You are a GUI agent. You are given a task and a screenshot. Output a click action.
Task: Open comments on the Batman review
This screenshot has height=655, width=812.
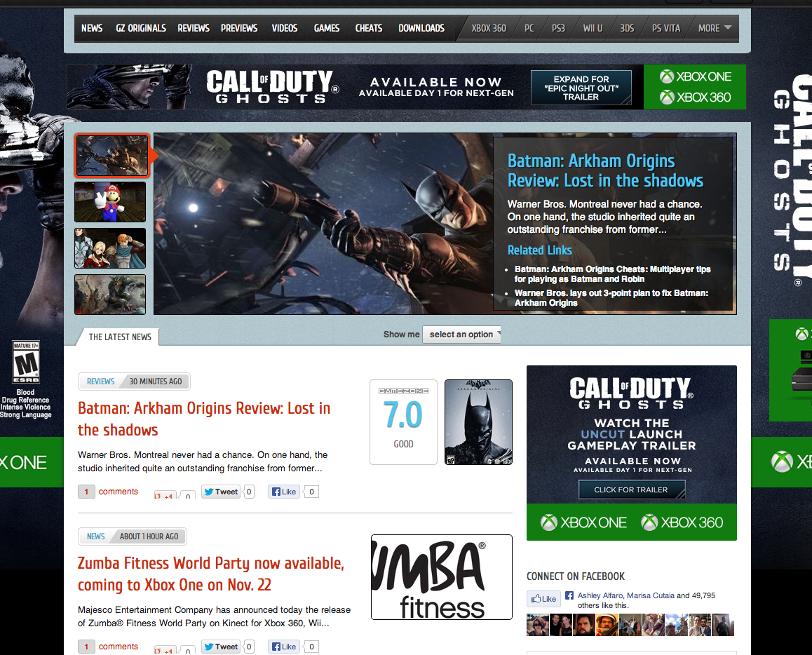(118, 492)
